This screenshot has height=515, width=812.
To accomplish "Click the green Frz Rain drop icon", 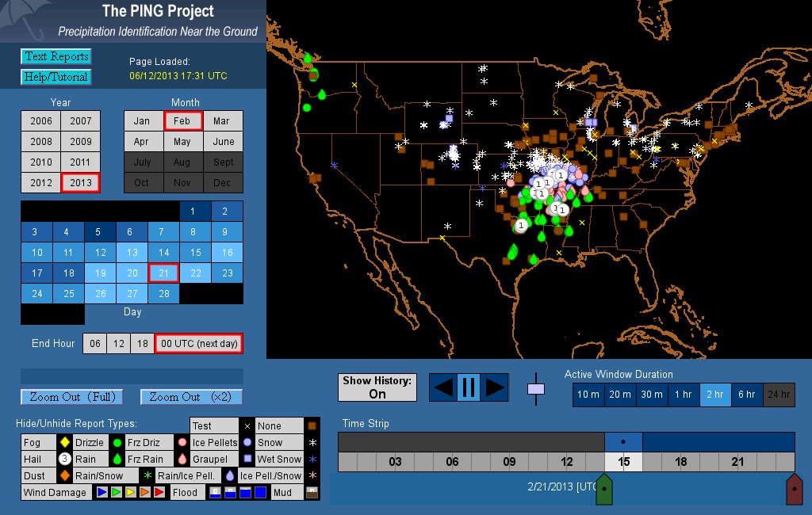I will click(x=117, y=459).
